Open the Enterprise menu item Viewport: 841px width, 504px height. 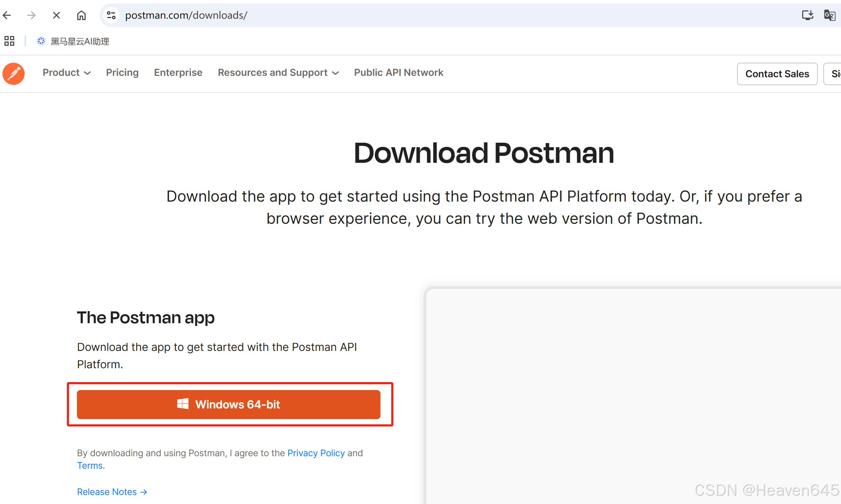point(178,73)
